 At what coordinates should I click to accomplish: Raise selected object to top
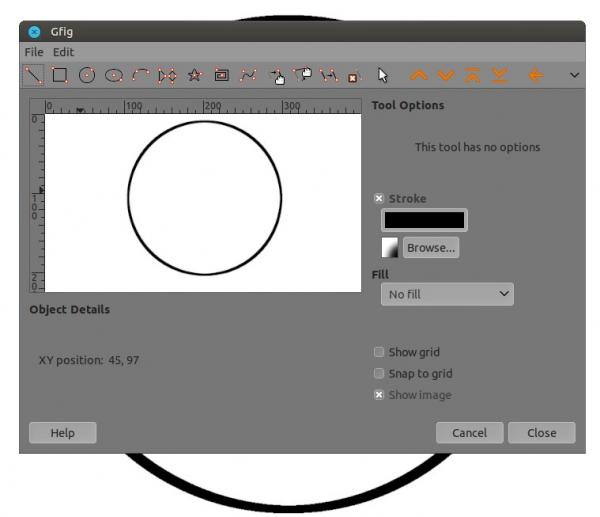(473, 75)
